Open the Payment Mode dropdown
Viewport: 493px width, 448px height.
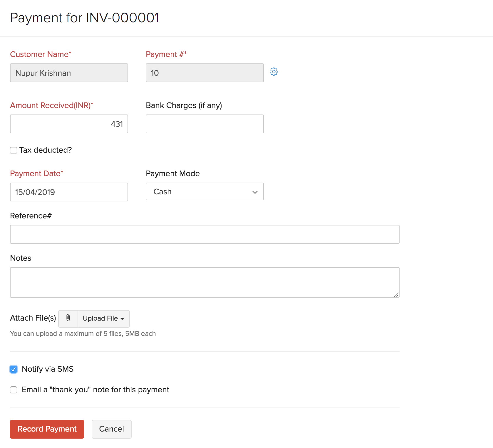(x=254, y=192)
